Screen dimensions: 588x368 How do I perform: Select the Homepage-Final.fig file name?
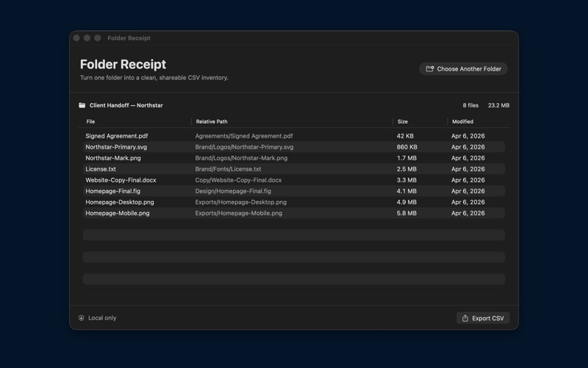click(113, 191)
